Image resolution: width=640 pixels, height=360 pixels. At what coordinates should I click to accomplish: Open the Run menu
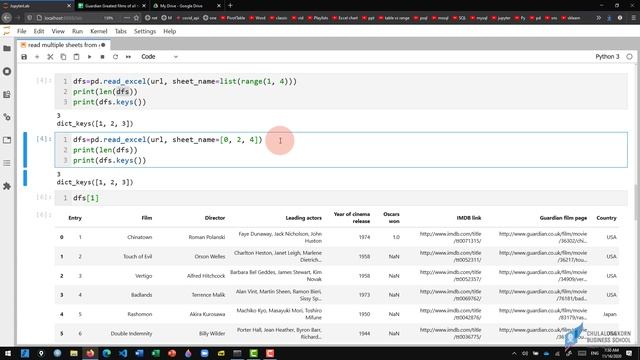77,31
